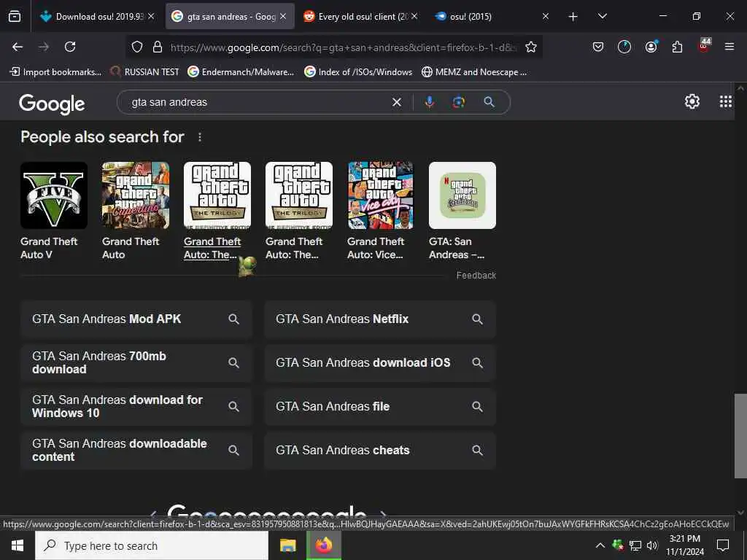List all tabs with the dropdown arrow
The height and width of the screenshot is (560, 747).
pos(602,16)
